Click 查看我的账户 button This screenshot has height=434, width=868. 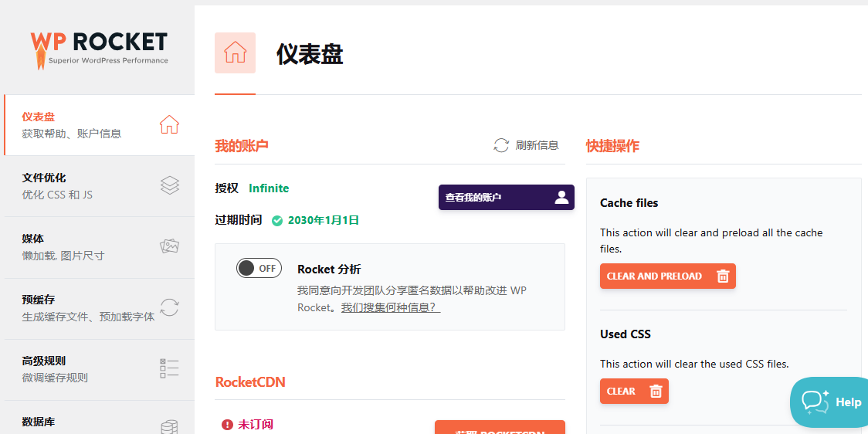click(x=507, y=197)
